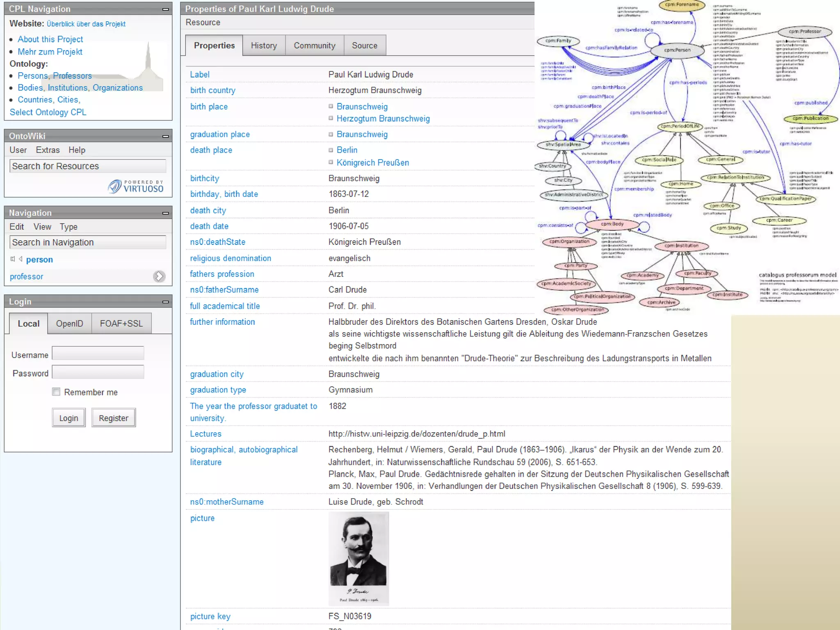The height and width of the screenshot is (630, 840).
Task: Open the Überblick über das Projekt link
Action: (x=86, y=24)
